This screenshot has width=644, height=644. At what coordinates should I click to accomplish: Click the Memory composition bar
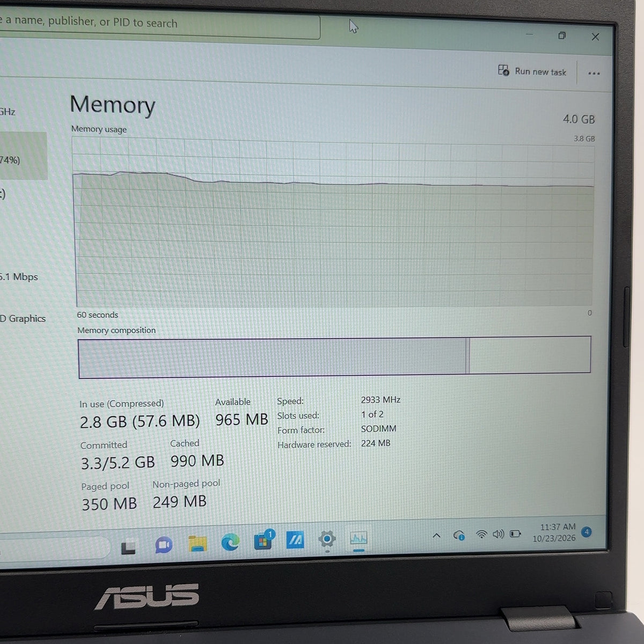pos(334,357)
